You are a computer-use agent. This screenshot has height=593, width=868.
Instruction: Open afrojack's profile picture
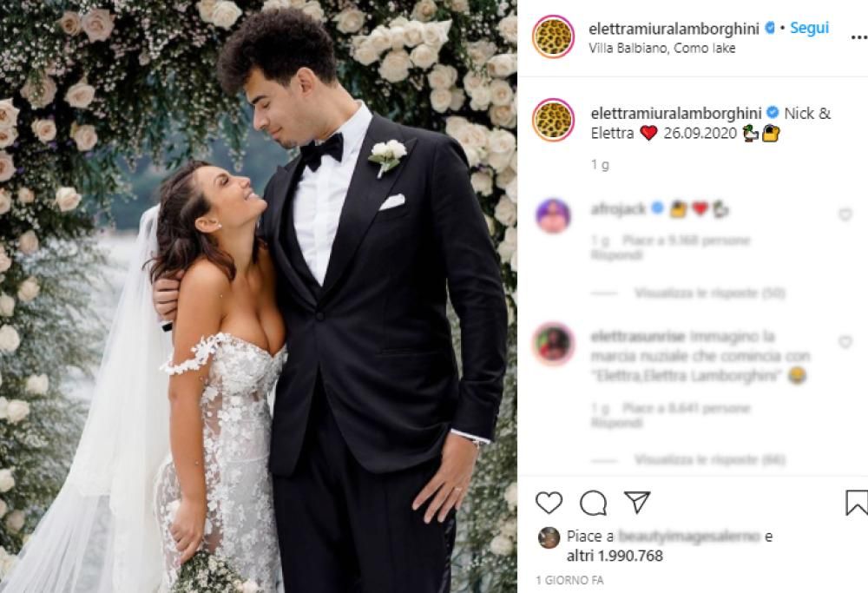click(553, 216)
